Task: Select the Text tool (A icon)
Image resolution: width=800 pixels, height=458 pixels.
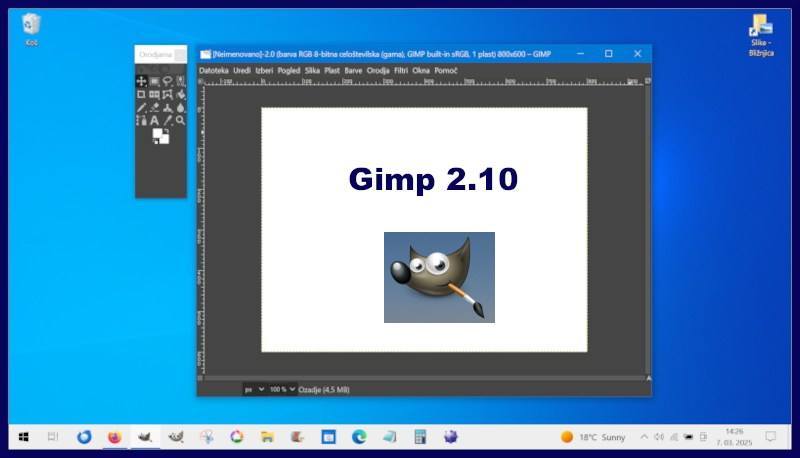Action: pos(154,120)
